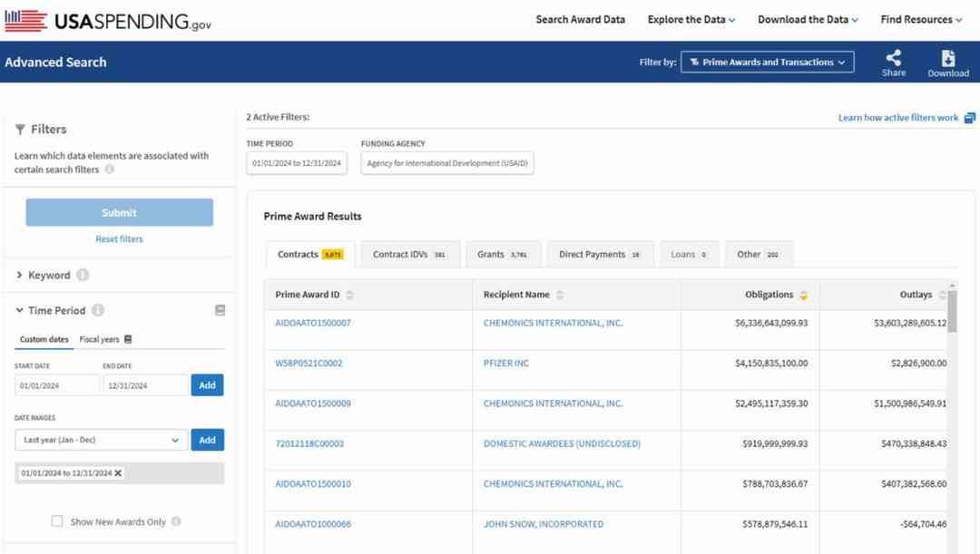Switch to the Contract IDVs tab
The width and height of the screenshot is (980, 554).
[x=410, y=254]
